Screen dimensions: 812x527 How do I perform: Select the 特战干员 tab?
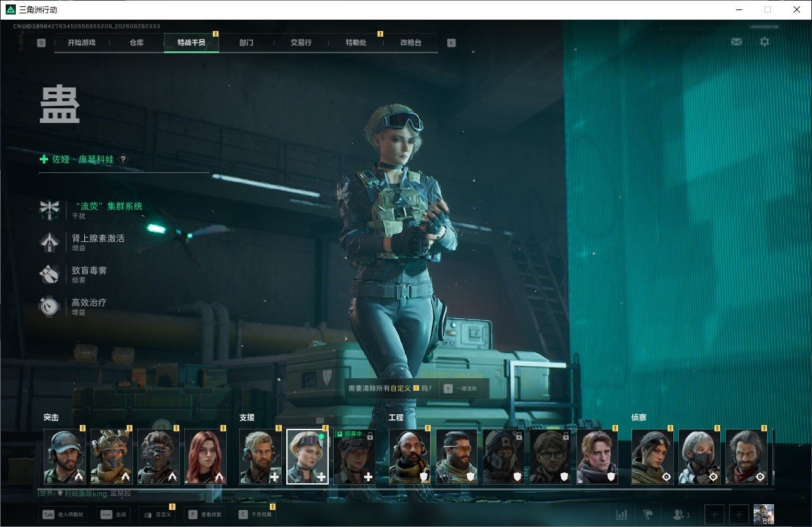click(191, 43)
